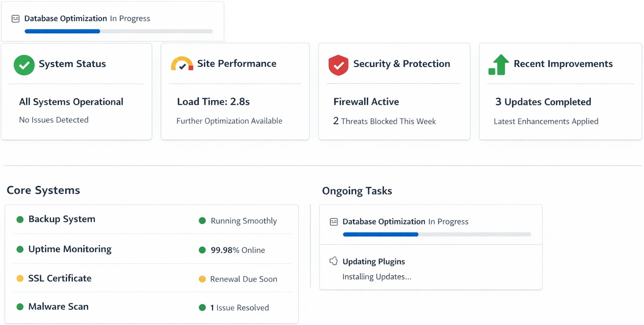
Task: Open the Further Optimization Available link
Action: (x=229, y=121)
